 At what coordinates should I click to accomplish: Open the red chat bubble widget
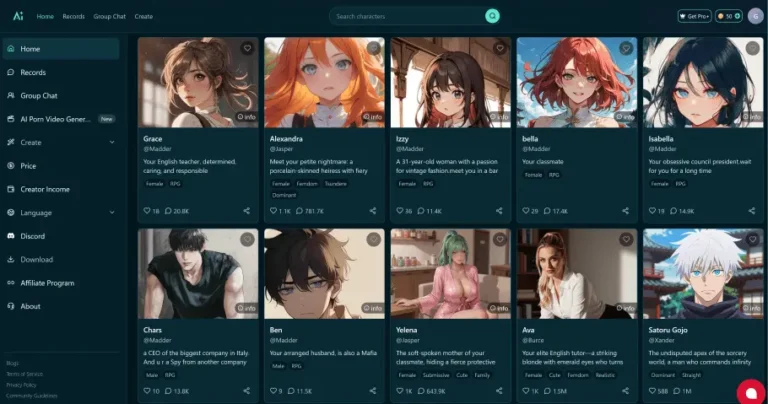click(x=751, y=393)
